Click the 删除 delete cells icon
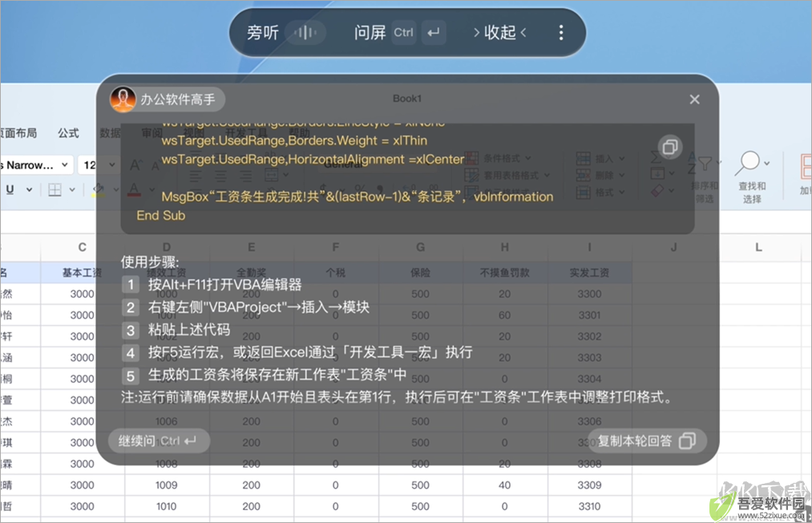 (x=583, y=175)
